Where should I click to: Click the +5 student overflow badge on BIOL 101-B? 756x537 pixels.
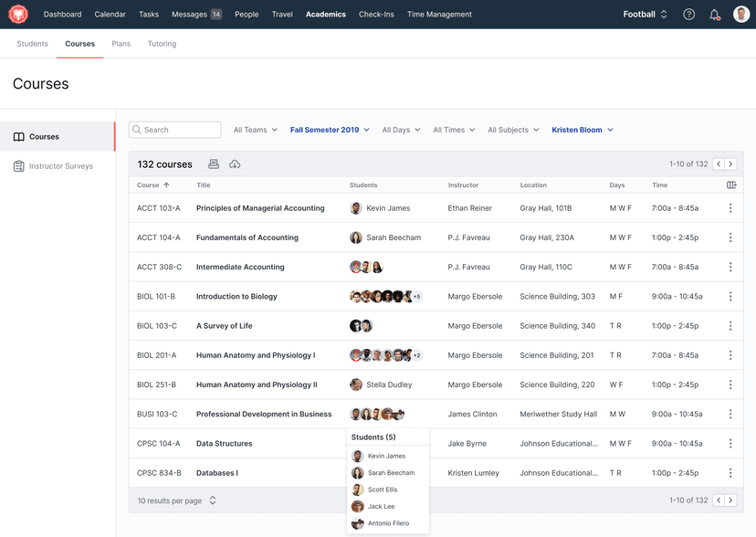click(415, 296)
